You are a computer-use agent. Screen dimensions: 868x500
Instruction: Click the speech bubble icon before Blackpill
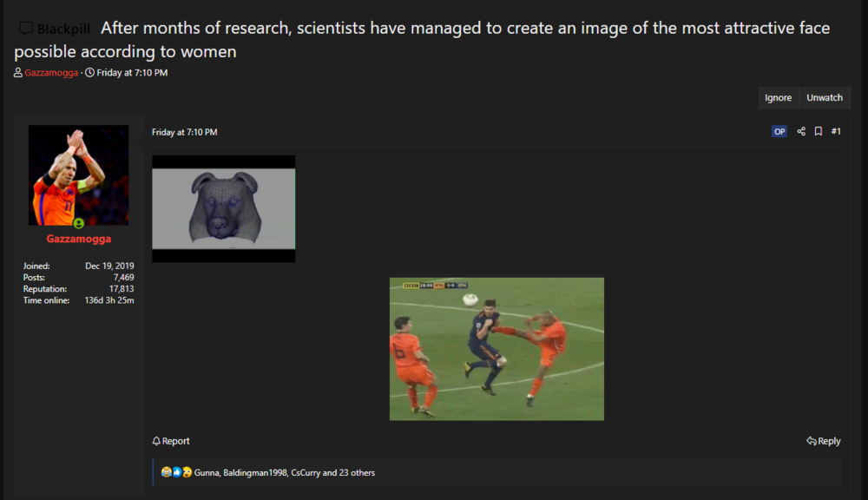tap(26, 29)
